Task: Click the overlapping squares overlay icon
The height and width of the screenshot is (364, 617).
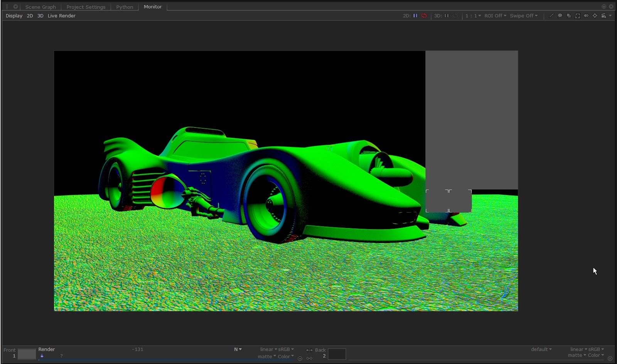Action: coord(568,16)
